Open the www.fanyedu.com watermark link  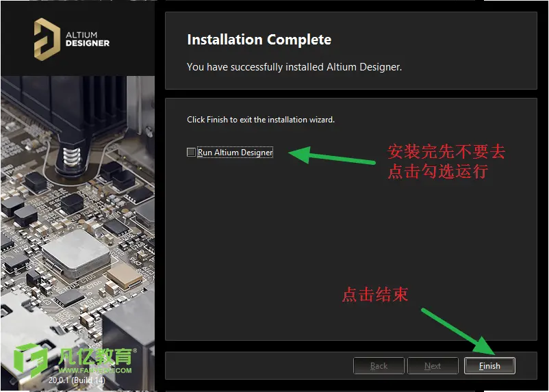click(95, 370)
